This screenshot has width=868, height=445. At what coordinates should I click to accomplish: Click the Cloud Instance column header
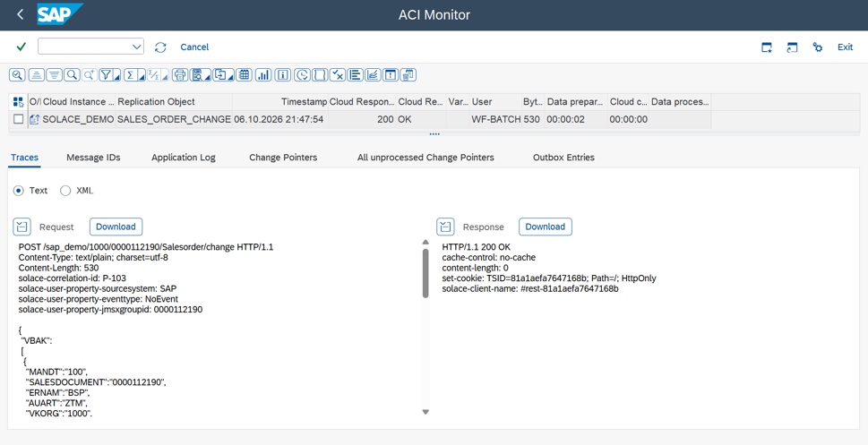tap(78, 102)
